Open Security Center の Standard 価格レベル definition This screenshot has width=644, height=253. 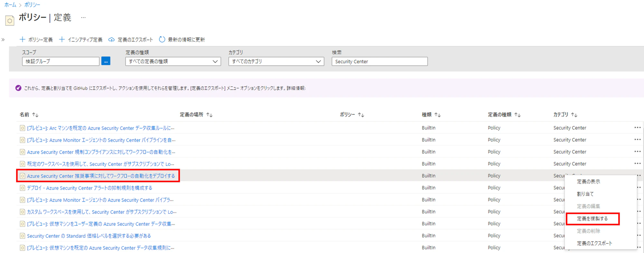pyautogui.click(x=89, y=236)
